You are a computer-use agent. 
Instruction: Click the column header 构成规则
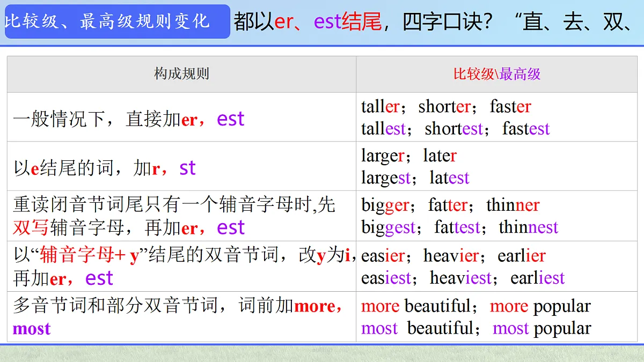tap(181, 74)
